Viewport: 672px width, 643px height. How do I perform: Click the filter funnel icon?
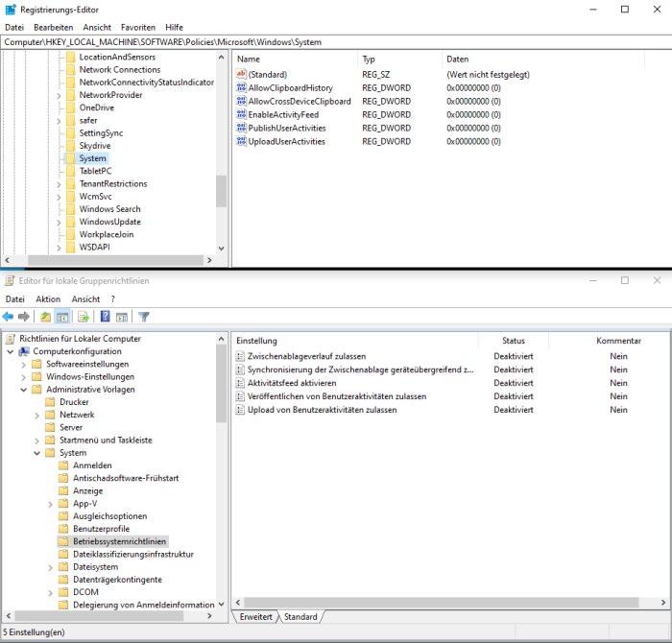[x=144, y=317]
